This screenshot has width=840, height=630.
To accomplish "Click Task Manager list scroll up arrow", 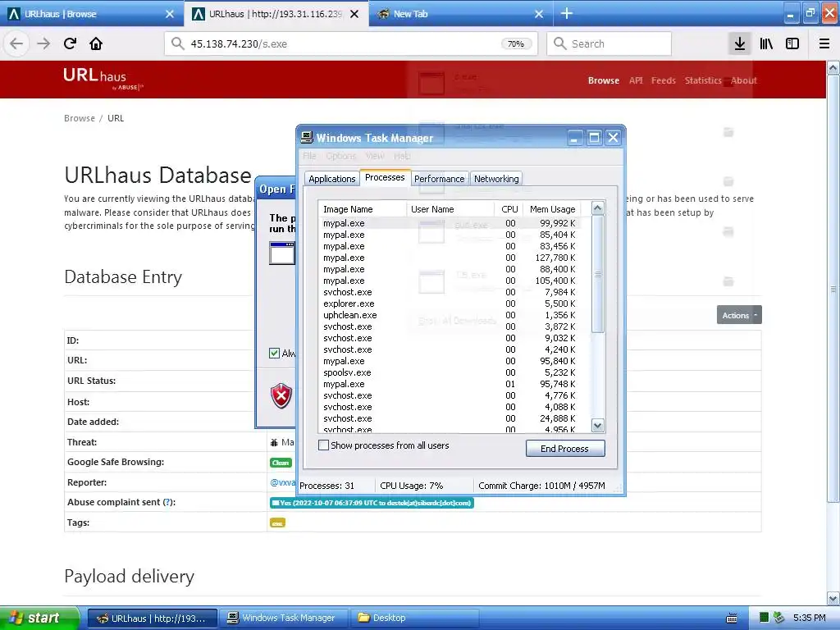I will (598, 208).
